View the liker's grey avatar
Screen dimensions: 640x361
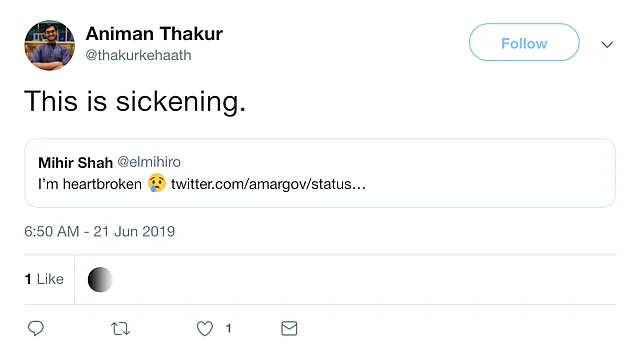[x=100, y=280]
